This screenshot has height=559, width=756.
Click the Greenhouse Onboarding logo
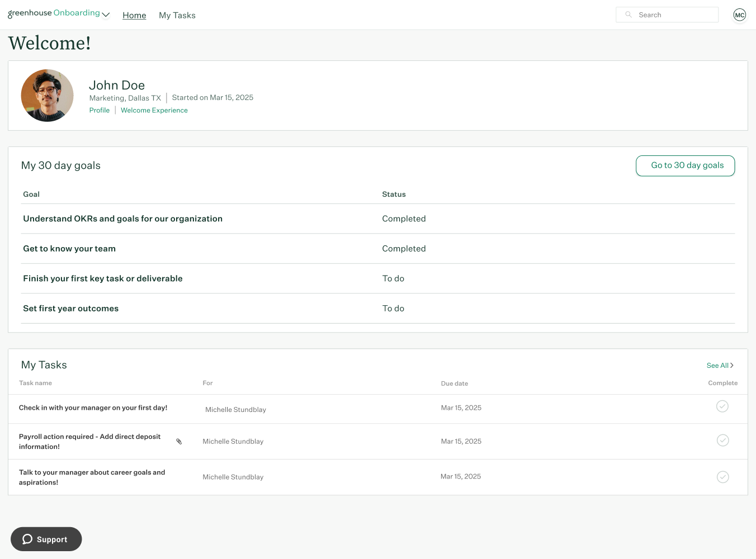pos(54,13)
